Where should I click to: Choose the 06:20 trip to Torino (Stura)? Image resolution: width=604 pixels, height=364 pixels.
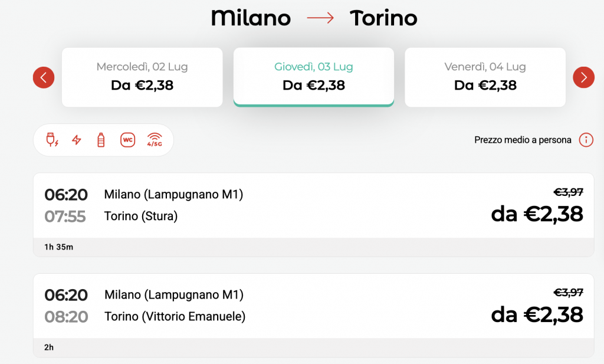314,206
